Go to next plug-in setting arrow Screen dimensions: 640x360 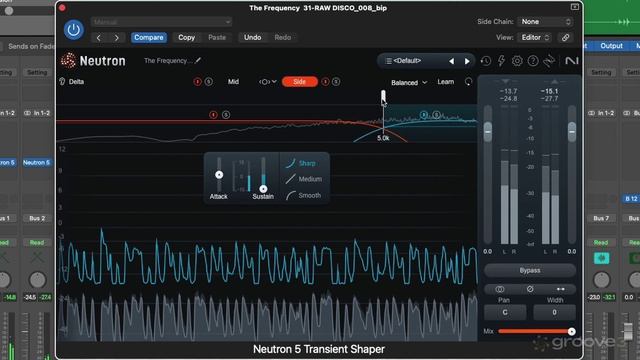pos(117,38)
